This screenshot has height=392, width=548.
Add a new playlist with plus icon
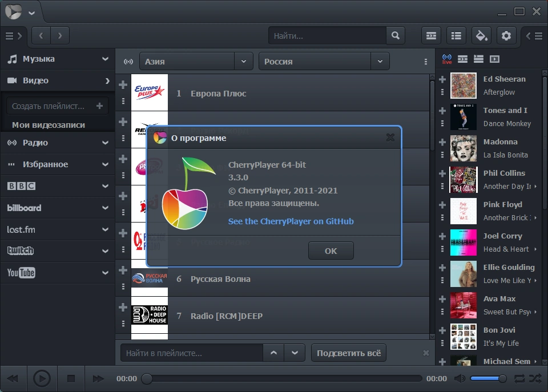coord(99,106)
